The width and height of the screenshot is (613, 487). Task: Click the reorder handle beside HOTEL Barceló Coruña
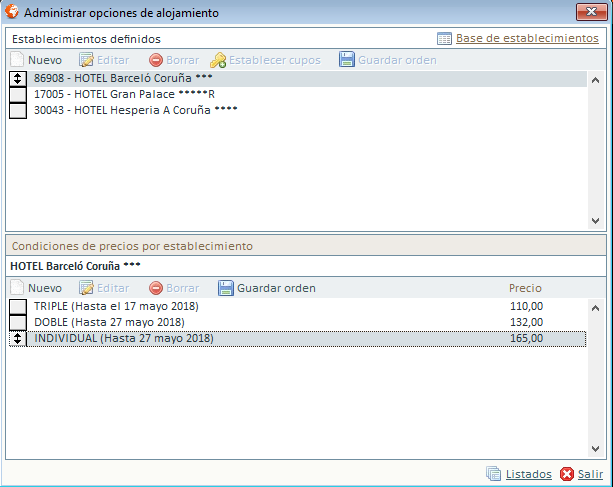point(17,78)
